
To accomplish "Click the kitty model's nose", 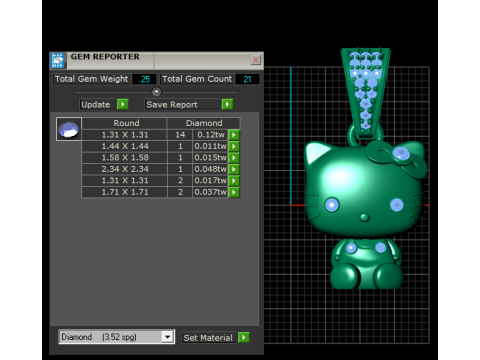I will coord(365,218).
